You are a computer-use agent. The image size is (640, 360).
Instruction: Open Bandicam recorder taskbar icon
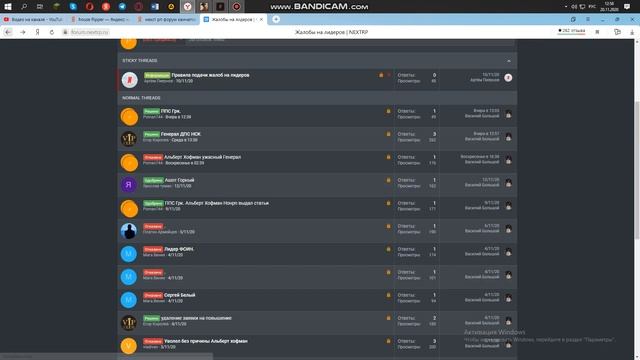tap(236, 7)
